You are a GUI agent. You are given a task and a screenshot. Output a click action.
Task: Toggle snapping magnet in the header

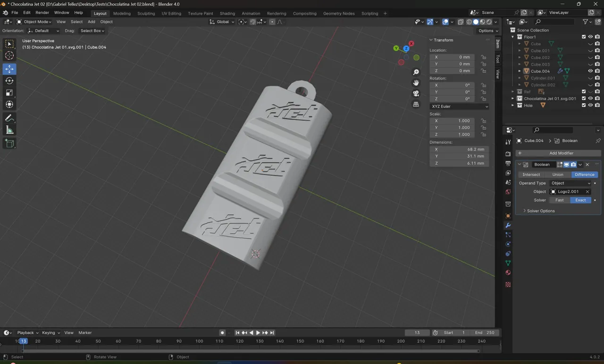click(x=253, y=22)
